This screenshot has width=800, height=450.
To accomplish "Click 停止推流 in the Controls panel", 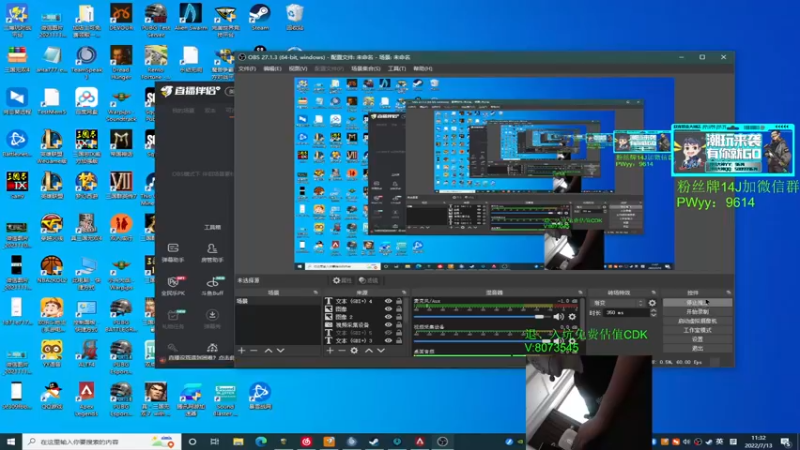I will pyautogui.click(x=697, y=303).
